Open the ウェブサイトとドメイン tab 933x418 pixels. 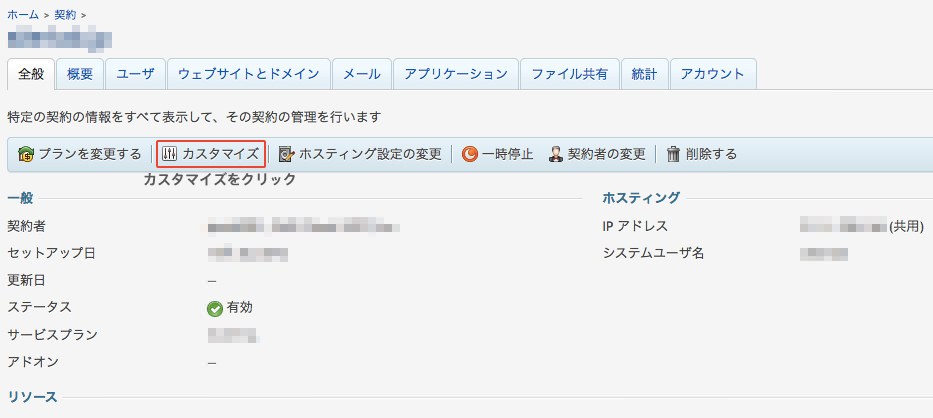[248, 74]
